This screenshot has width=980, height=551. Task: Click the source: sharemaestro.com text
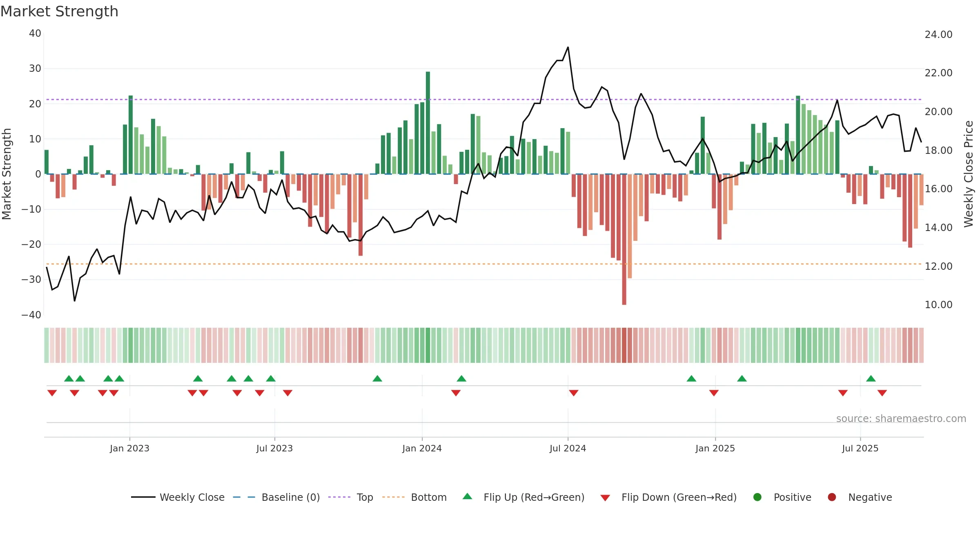[901, 419]
